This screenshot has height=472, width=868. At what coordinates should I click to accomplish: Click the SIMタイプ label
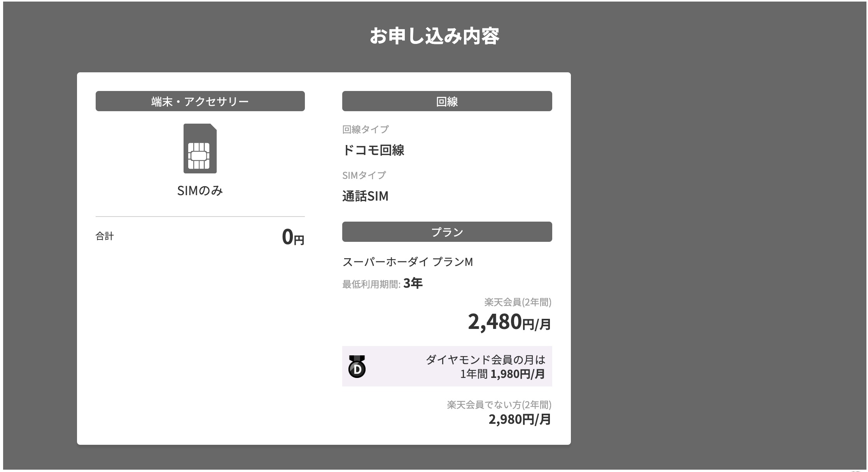point(364,175)
